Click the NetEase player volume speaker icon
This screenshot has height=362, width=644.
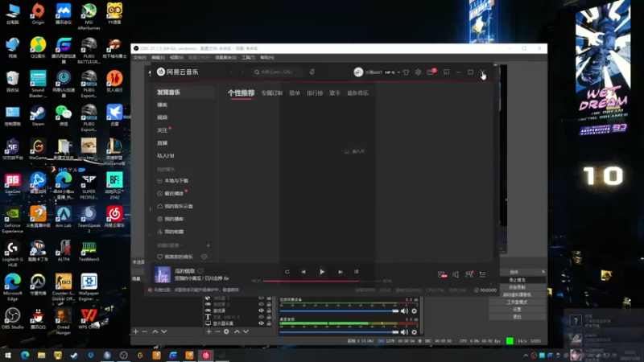point(456,274)
